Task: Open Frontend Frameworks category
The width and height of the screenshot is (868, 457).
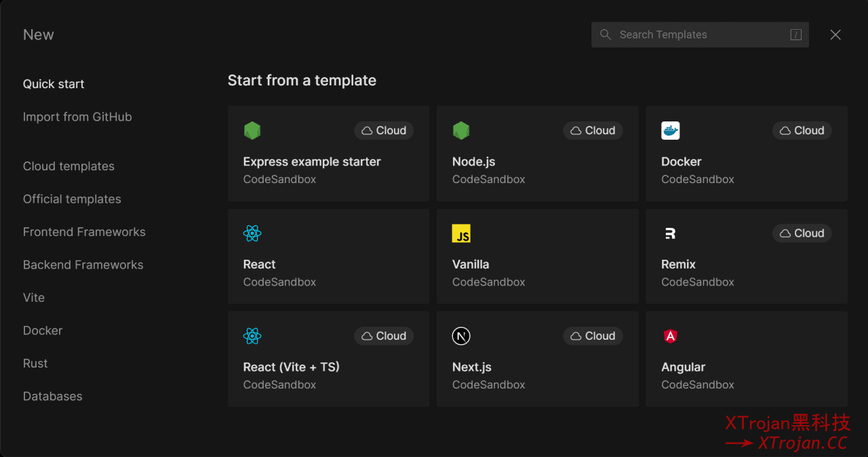Action: click(x=84, y=232)
